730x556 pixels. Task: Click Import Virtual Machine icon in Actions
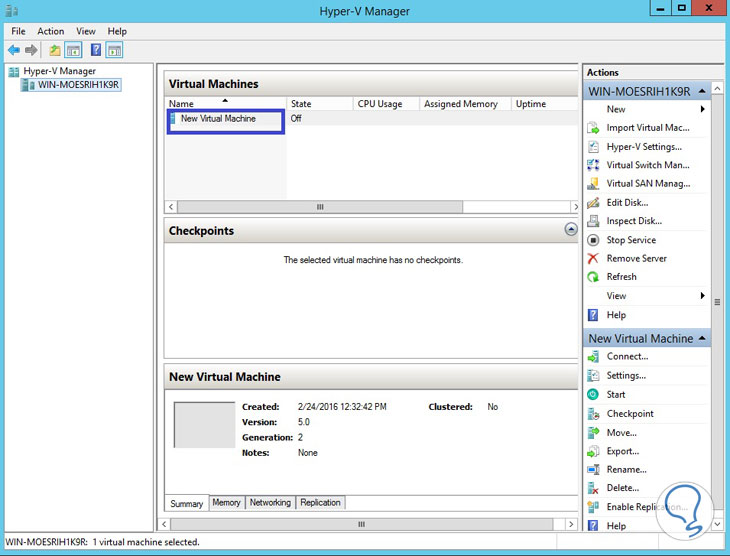click(x=593, y=128)
